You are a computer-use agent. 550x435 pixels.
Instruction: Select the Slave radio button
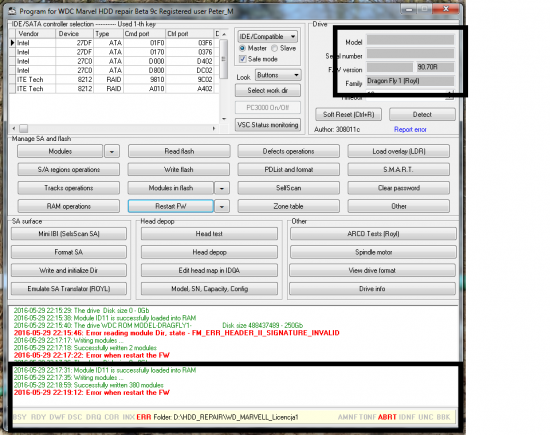274,48
